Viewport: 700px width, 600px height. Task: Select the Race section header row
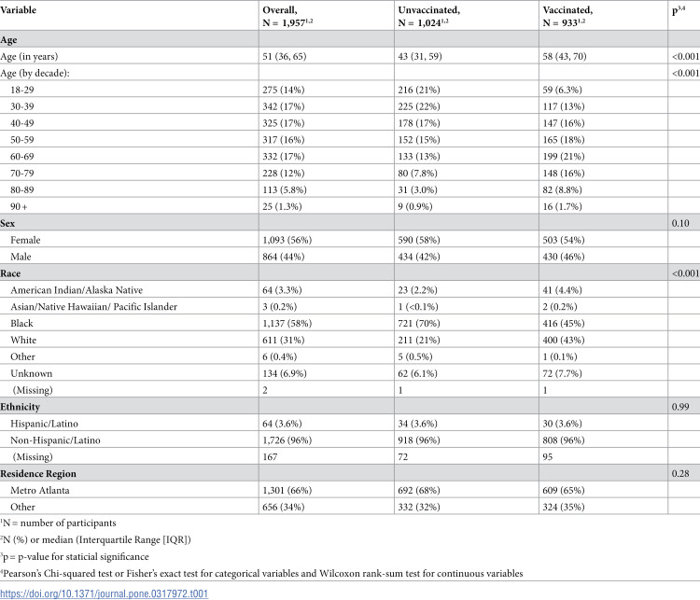[350, 272]
